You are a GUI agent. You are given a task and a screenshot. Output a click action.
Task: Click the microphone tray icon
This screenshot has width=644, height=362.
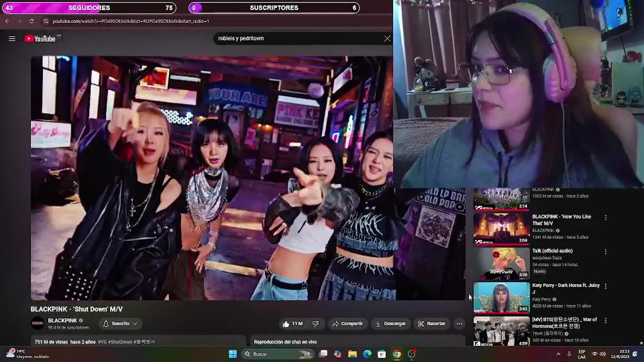[x=569, y=354]
